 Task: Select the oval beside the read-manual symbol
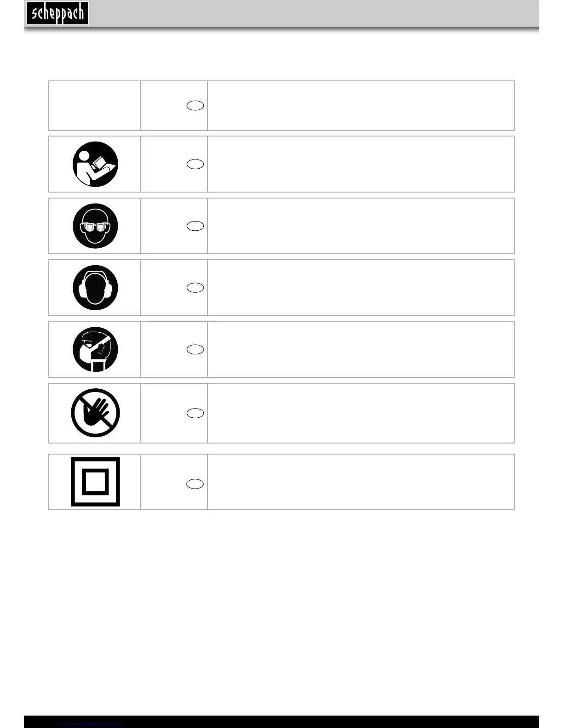point(195,164)
